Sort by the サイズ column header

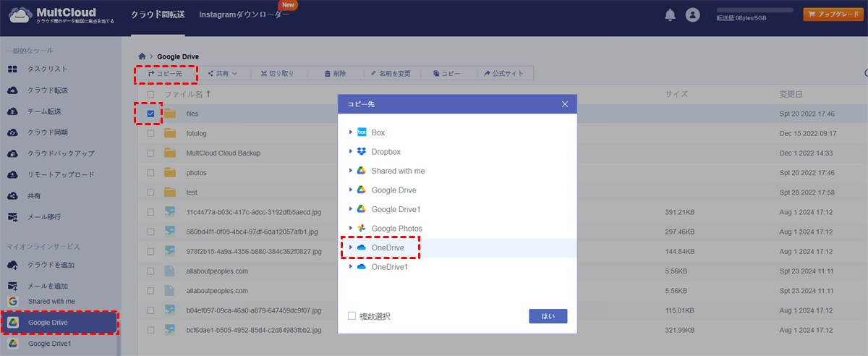tap(676, 94)
